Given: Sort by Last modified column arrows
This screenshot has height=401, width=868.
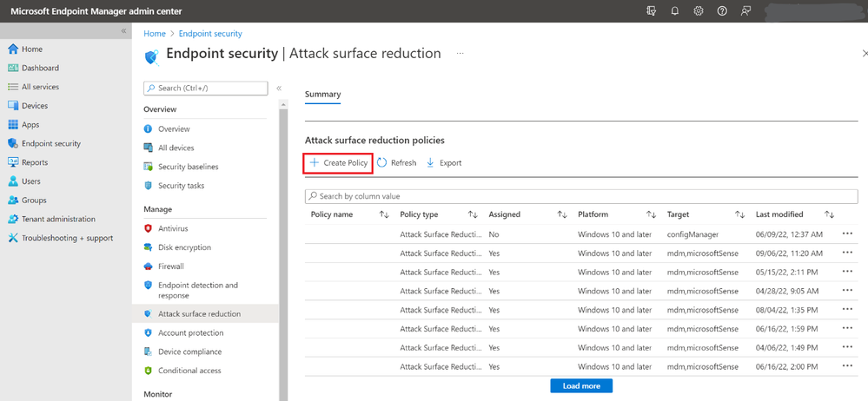Looking at the screenshot, I should click(829, 214).
